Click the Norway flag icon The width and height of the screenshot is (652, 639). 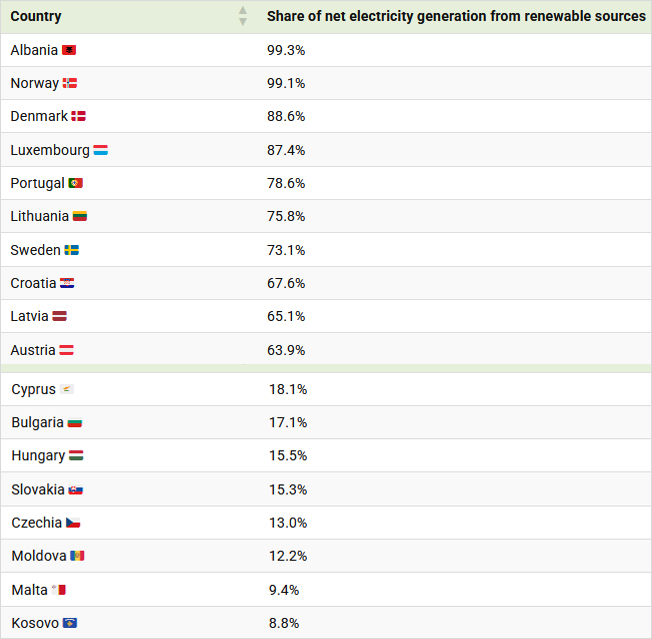click(70, 83)
